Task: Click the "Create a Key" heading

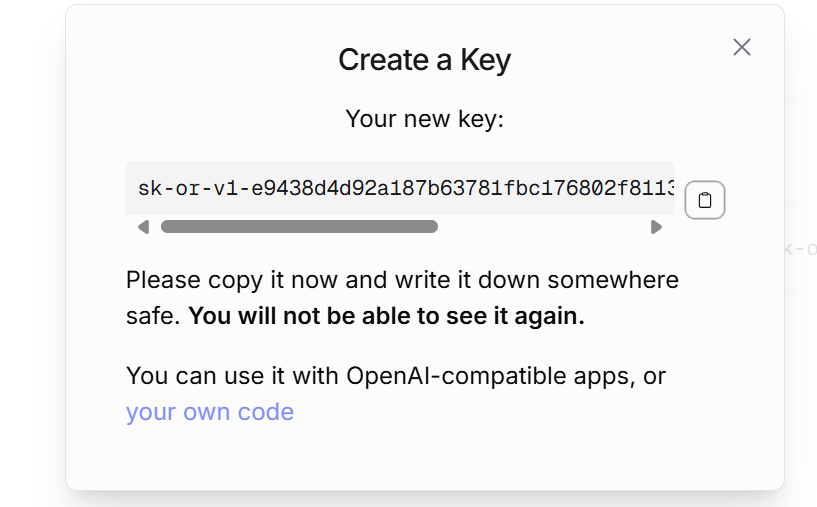Action: [x=425, y=59]
